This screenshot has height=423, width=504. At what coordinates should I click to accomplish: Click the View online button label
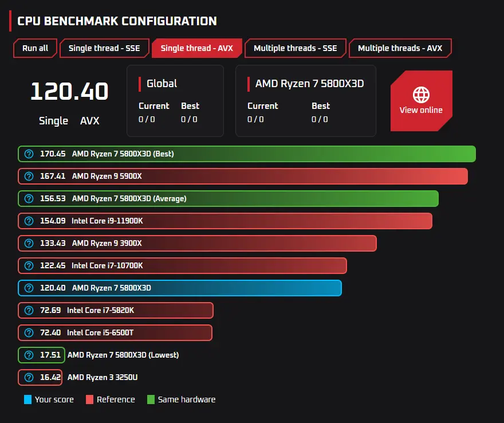click(x=421, y=110)
